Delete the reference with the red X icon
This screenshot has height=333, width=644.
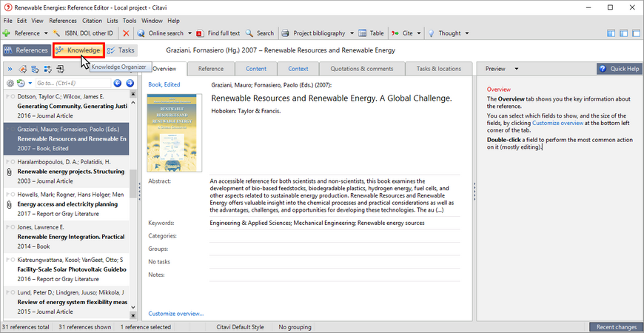point(126,33)
